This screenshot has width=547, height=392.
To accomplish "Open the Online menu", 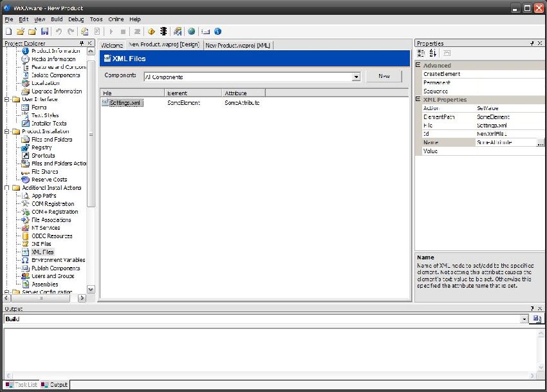I will pos(116,19).
